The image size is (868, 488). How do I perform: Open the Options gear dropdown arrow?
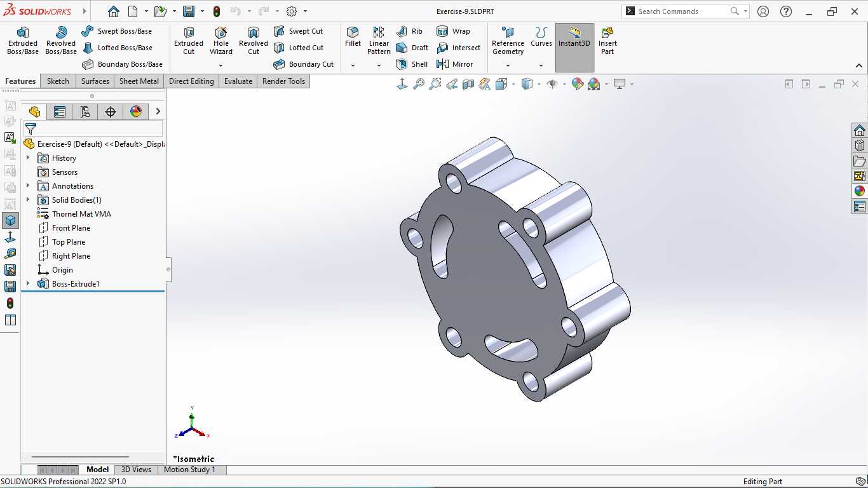tap(305, 11)
